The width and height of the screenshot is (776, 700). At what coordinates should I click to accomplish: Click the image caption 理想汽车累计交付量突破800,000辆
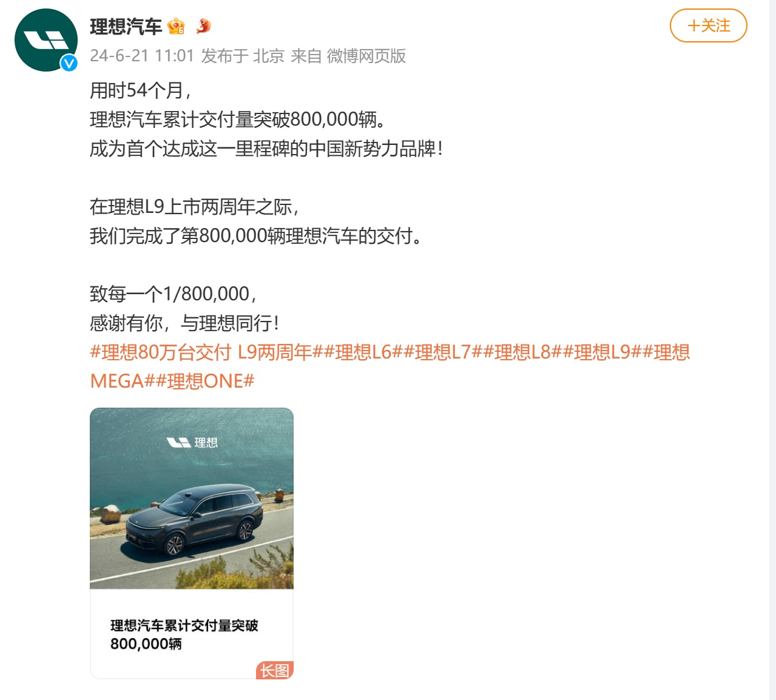point(184,634)
